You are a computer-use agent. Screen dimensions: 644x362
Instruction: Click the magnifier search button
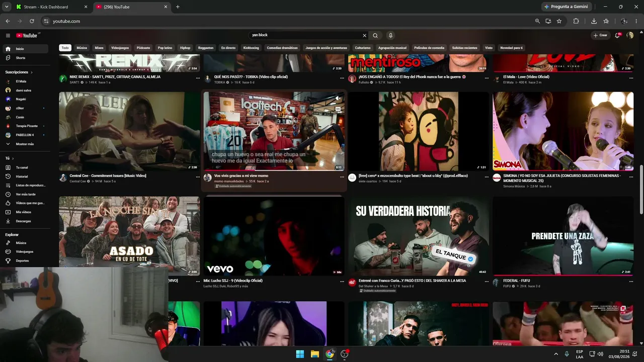(x=375, y=35)
